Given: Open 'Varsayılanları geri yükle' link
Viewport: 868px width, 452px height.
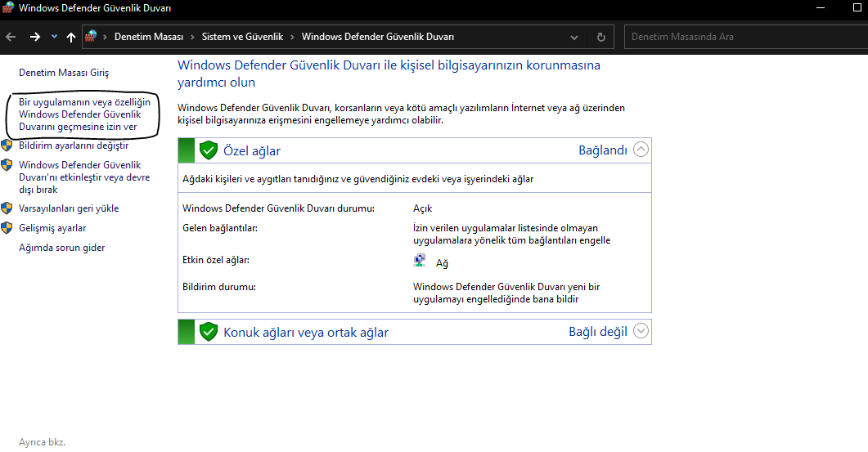Looking at the screenshot, I should [69, 208].
